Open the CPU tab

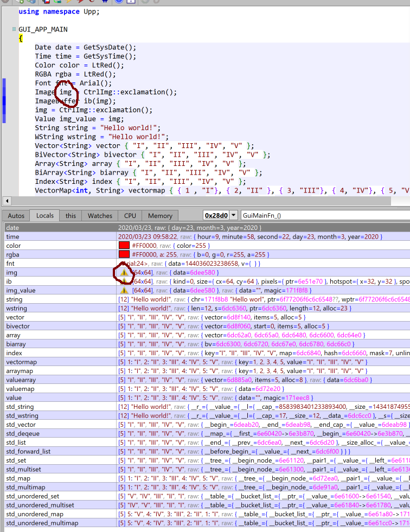pos(130,215)
